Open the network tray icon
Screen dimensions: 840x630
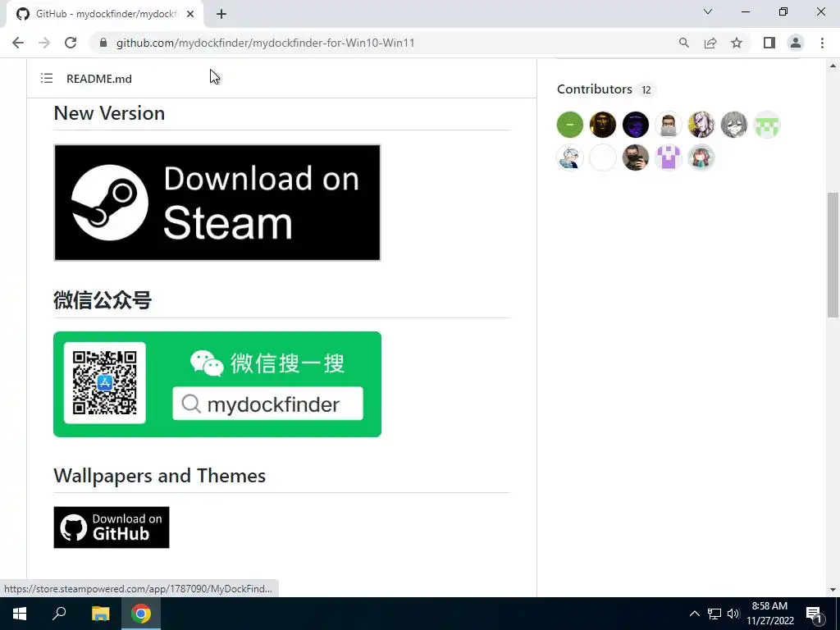tap(714, 614)
